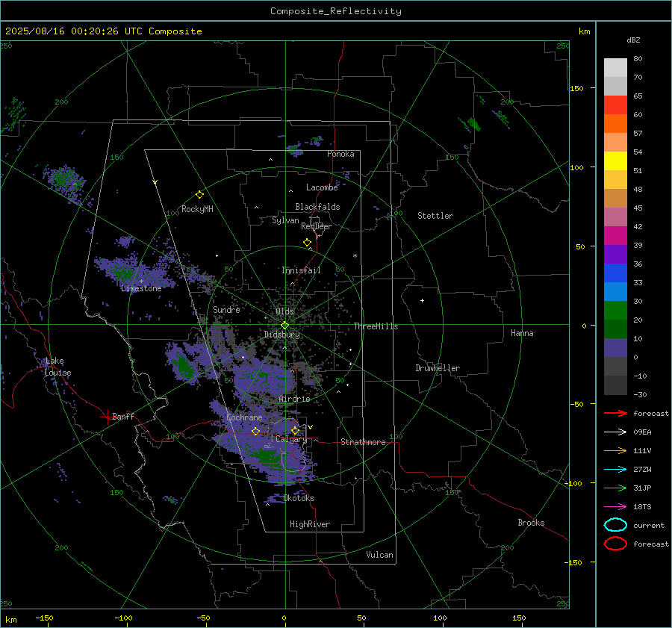This screenshot has height=628, width=672.
Task: Click the RockyMH label text
Action: point(197,209)
